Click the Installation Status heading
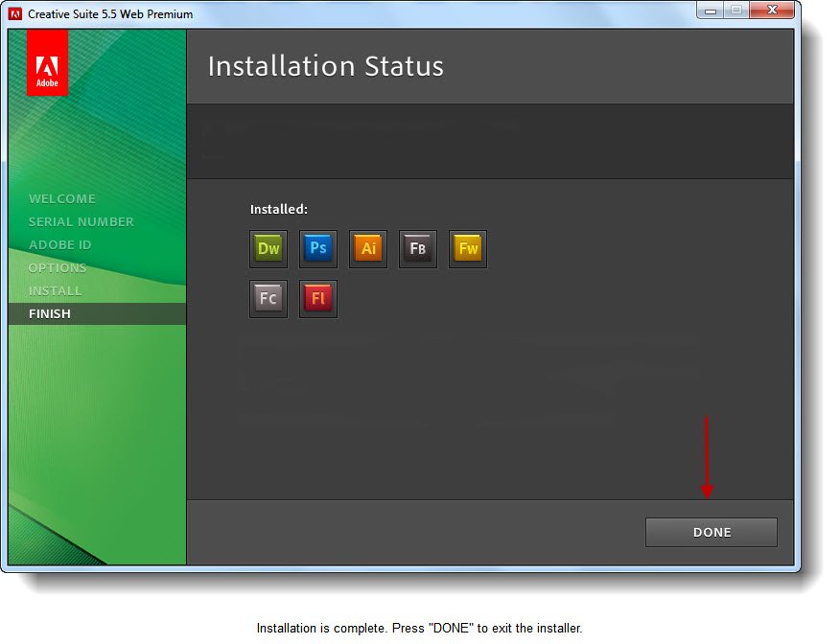The width and height of the screenshot is (840, 644). pyautogui.click(x=326, y=66)
